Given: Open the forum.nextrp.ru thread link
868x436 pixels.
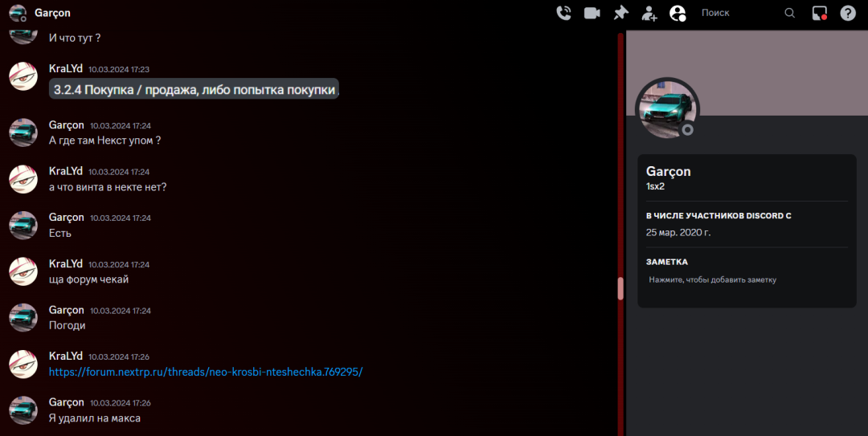Looking at the screenshot, I should coord(206,372).
